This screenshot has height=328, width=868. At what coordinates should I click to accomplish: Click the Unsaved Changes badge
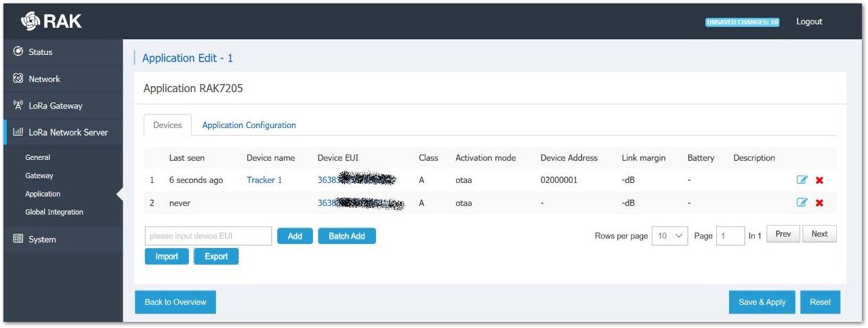point(743,22)
